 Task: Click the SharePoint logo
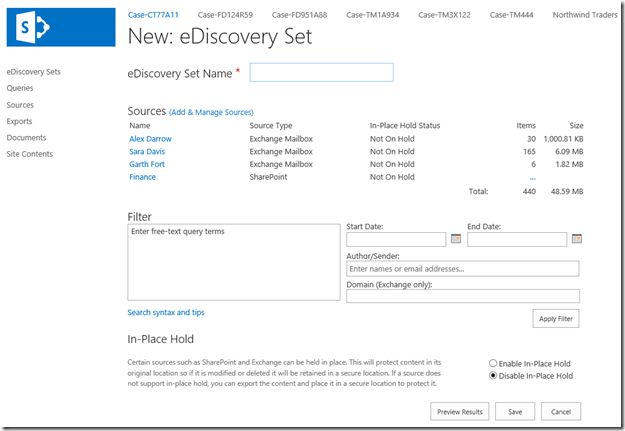[61, 27]
